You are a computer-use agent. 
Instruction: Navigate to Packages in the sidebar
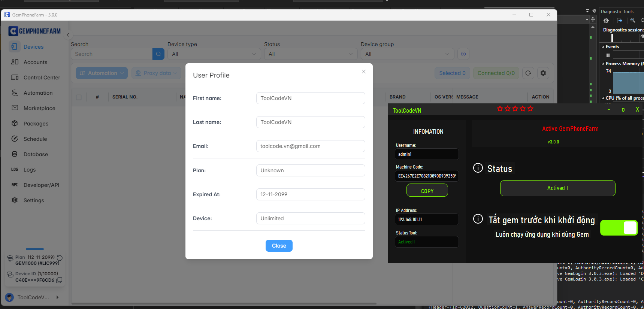(x=36, y=124)
